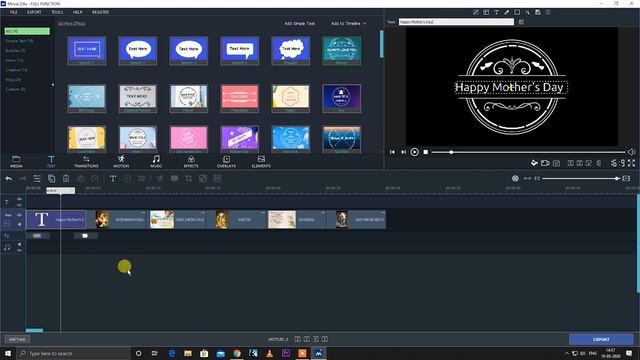Open the Windows Start menu
Viewport: 640px width, 360px height.
(x=8, y=353)
